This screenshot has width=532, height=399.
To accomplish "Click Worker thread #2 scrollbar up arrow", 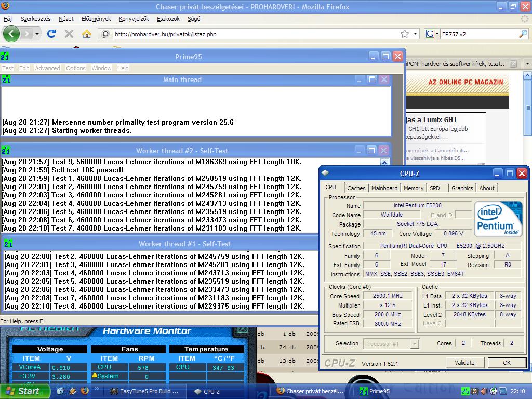I will click(x=384, y=163).
